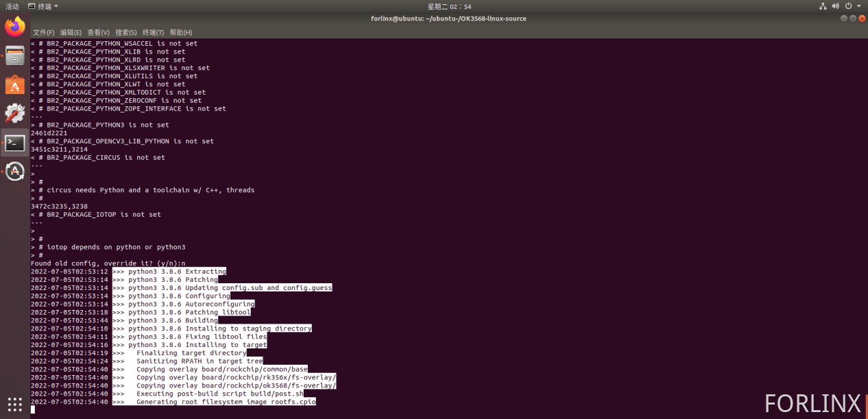Click the wired network status icon
Screen dimensions: 868x419
point(823,6)
